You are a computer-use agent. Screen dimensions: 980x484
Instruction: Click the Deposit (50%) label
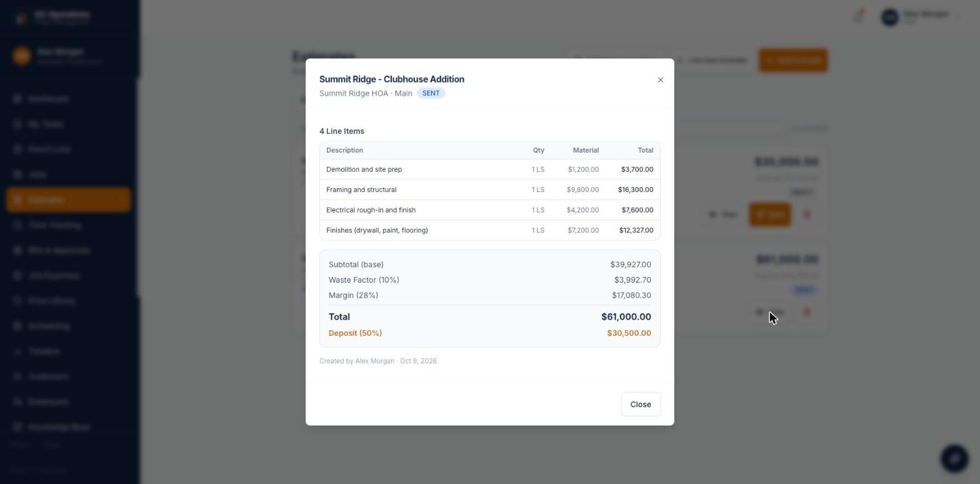355,333
